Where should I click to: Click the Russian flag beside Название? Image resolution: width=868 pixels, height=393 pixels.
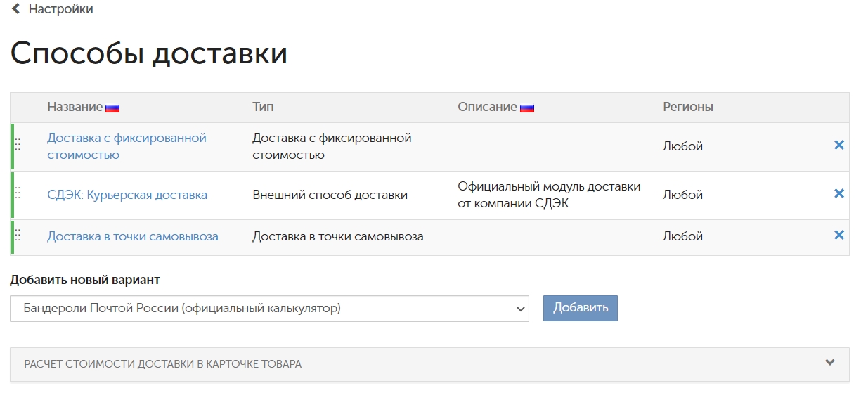pos(112,108)
